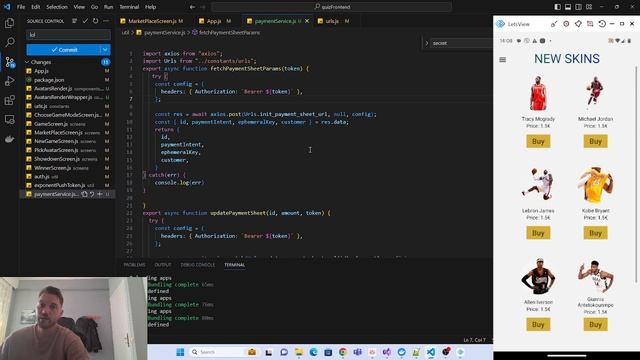
Task: Stage changes for paymentService.js
Action: click(100, 194)
